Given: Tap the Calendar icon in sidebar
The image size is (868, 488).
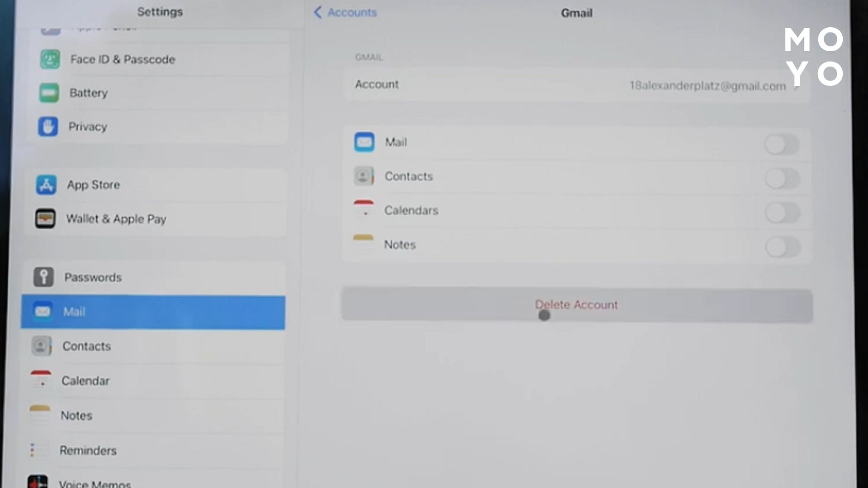Looking at the screenshot, I should 41,380.
